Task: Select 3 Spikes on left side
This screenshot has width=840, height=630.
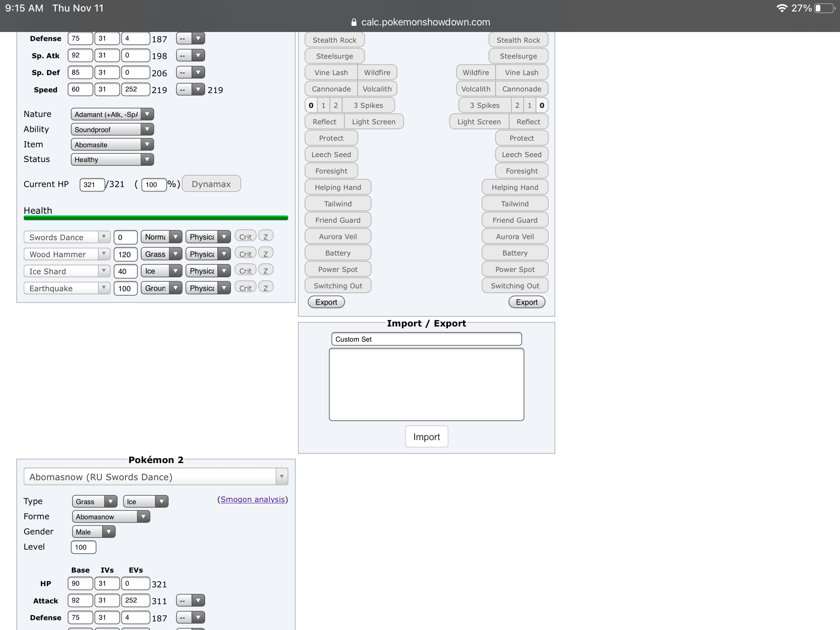Action: click(368, 105)
